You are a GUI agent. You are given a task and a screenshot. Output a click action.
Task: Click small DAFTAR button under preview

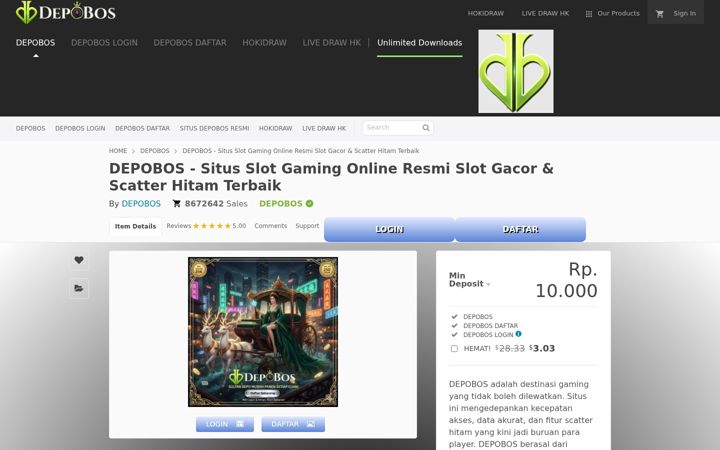(x=293, y=424)
